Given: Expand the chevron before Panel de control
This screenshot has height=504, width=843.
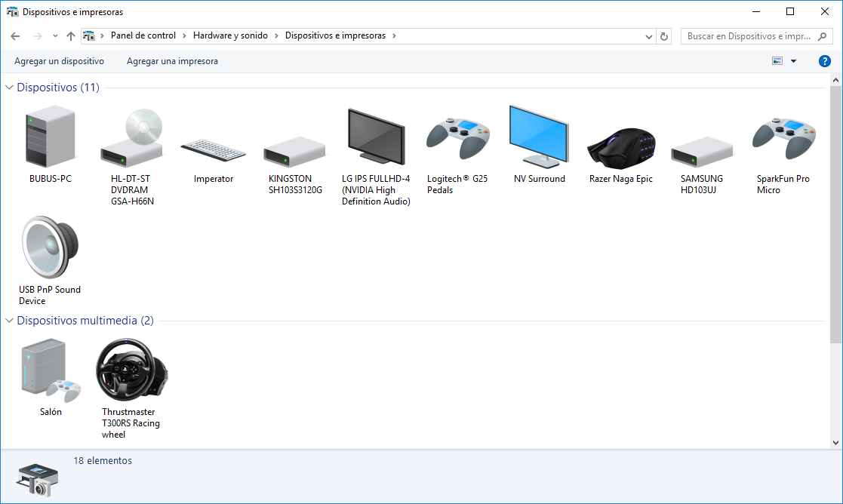Looking at the screenshot, I should (102, 35).
